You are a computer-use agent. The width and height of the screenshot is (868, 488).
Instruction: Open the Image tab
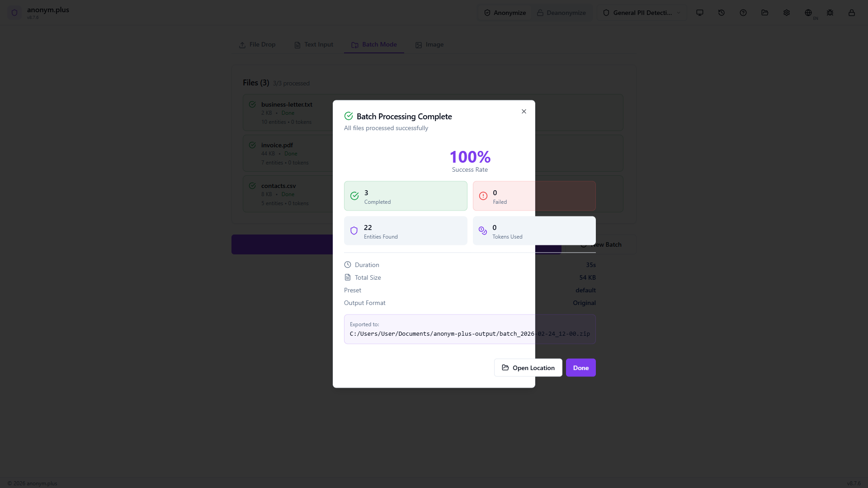(x=429, y=44)
